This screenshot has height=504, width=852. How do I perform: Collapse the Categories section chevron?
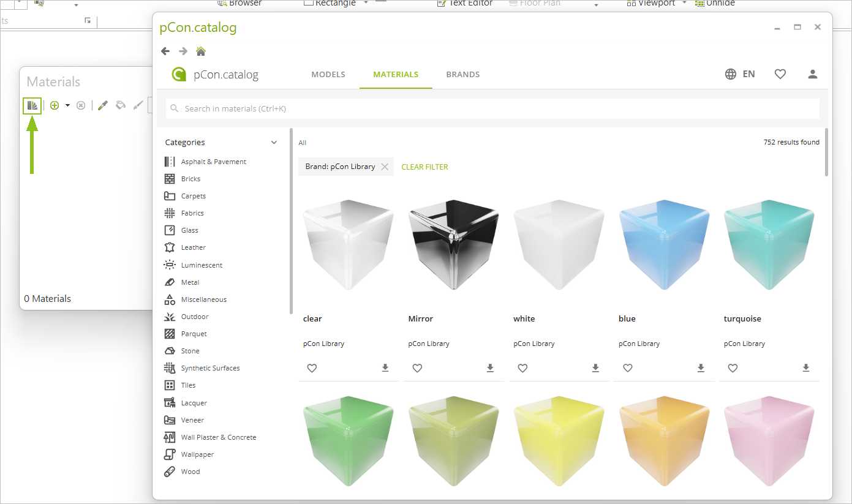tap(274, 143)
